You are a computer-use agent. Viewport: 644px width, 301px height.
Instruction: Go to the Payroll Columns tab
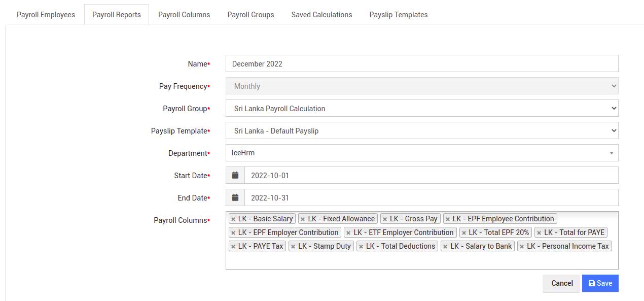tap(184, 15)
